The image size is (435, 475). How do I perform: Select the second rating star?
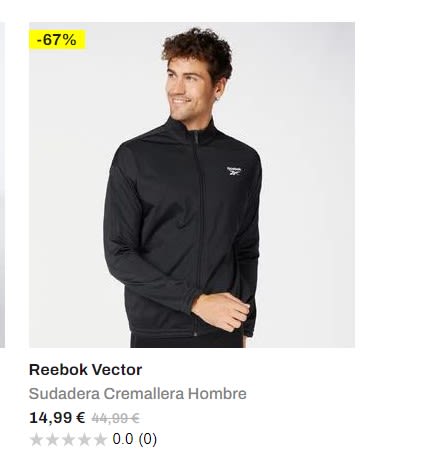tap(52, 440)
